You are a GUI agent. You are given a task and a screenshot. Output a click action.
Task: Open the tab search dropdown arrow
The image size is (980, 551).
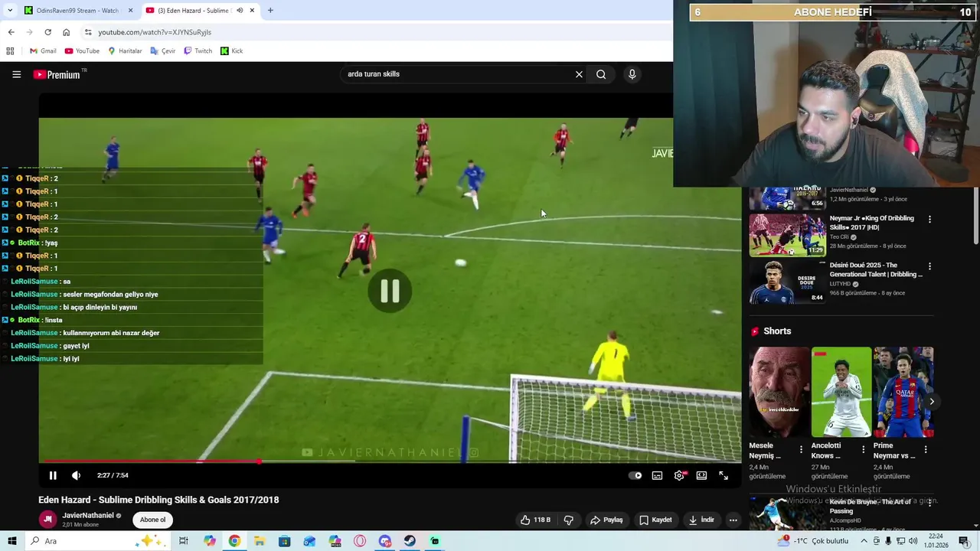coord(9,11)
